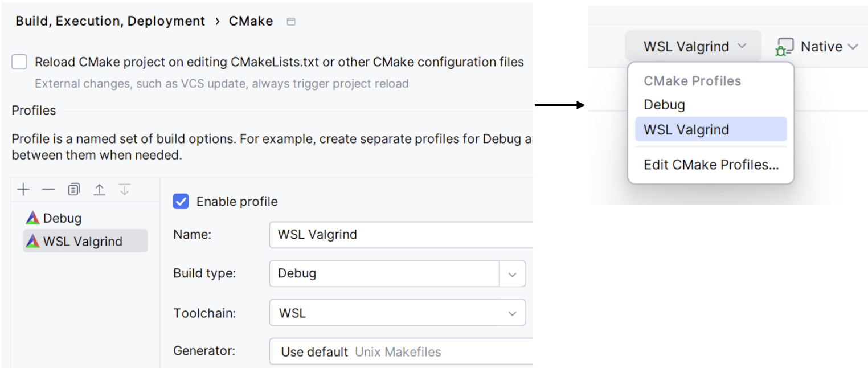Duplicate the WSL Valgrind profile

(73, 189)
